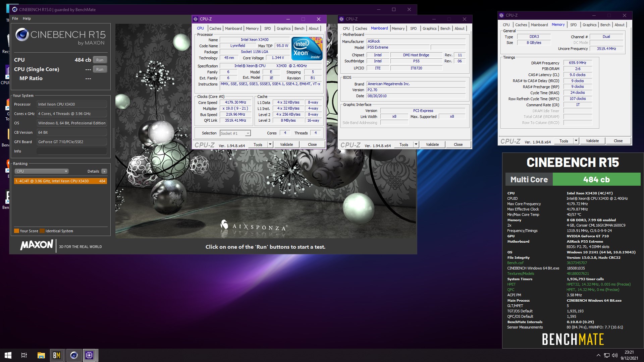Open File menu in Cinebench
The image size is (644, 362).
15,18
